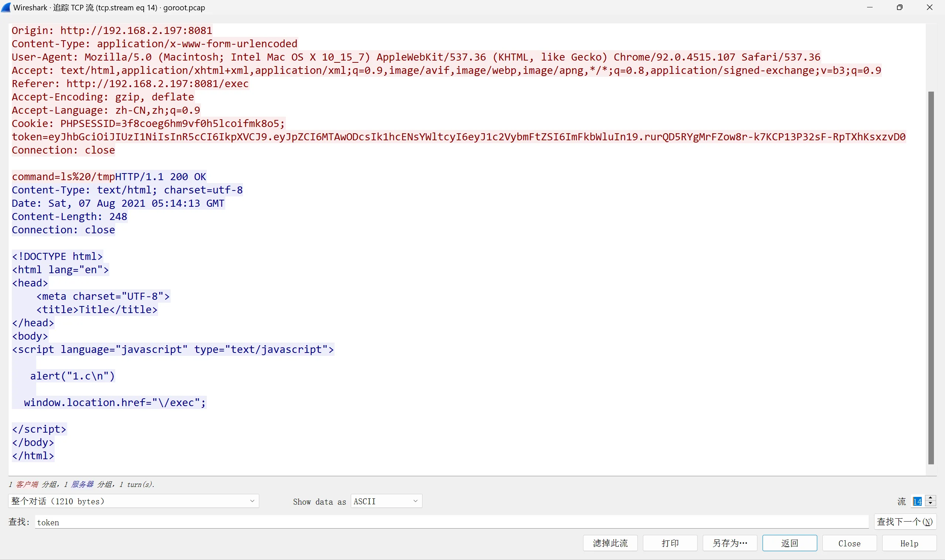
Task: Click the vertical scrollbar thumb
Action: coord(931,277)
